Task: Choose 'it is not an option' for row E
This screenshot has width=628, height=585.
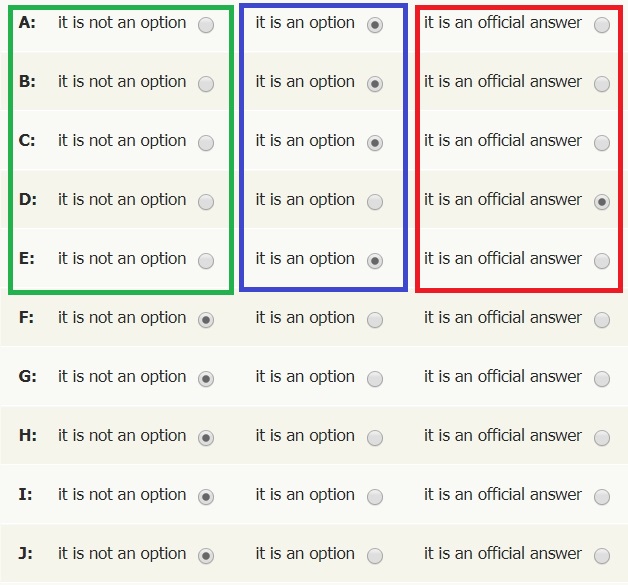Action: (x=206, y=262)
